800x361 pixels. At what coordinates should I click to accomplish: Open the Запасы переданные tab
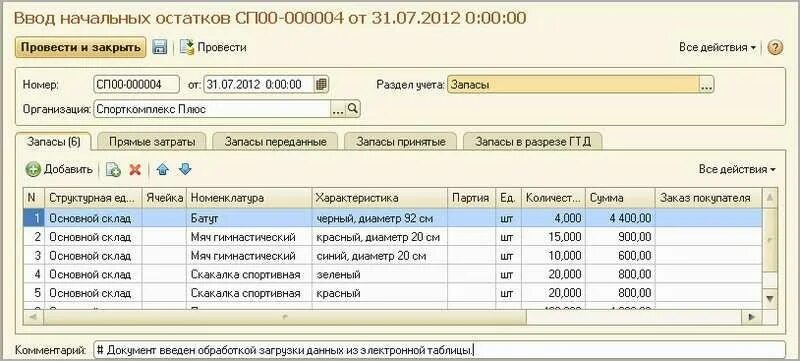276,142
